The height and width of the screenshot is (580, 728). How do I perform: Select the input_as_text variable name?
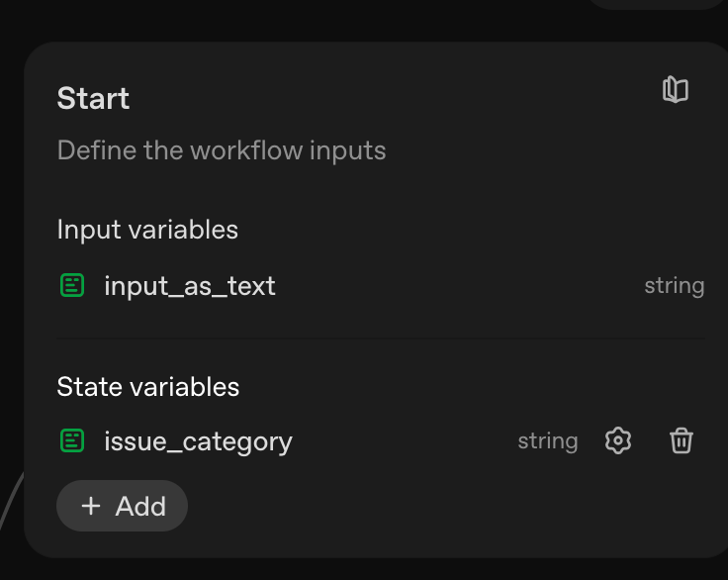pos(190,286)
